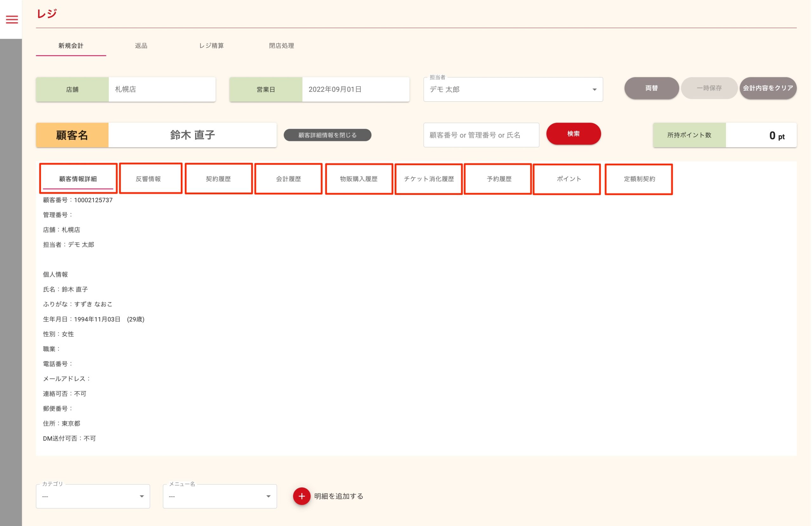812x526 pixels.
Task: Expand the 担当者 dropdown arrow
Action: [594, 89]
